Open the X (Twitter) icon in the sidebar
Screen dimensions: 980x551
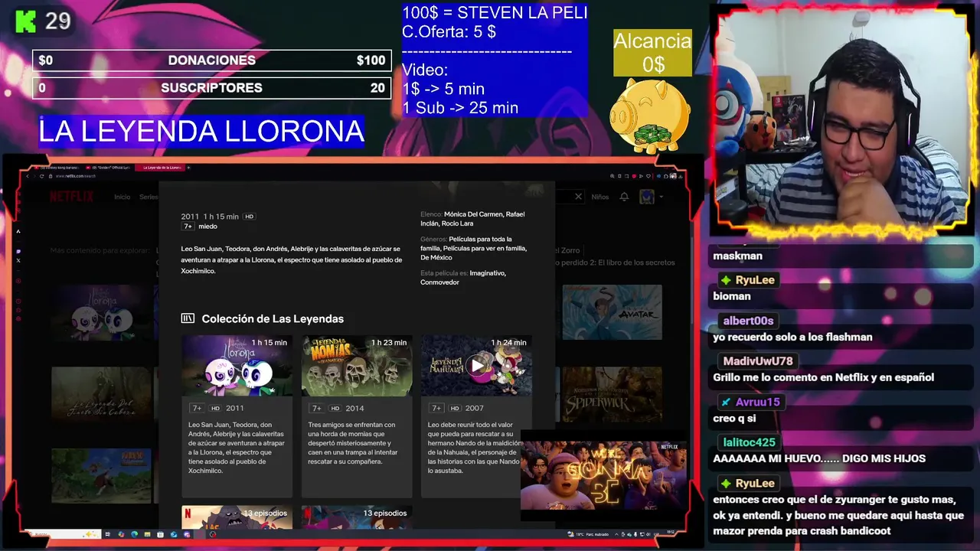(18, 261)
